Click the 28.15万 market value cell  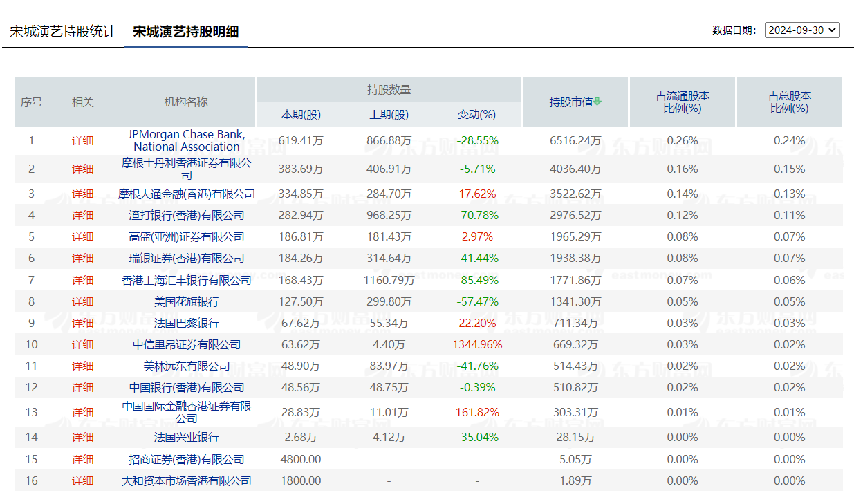click(x=575, y=437)
